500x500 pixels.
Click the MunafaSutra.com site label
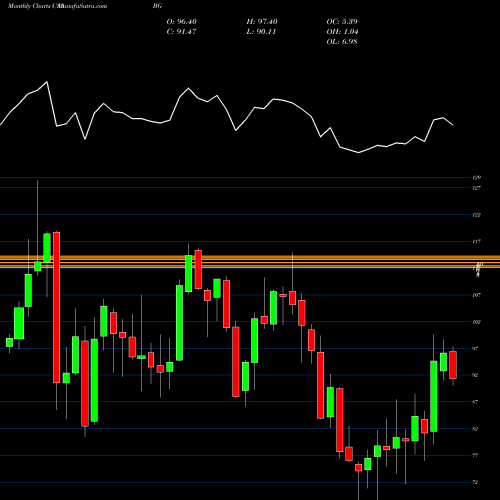pyautogui.click(x=82, y=6)
